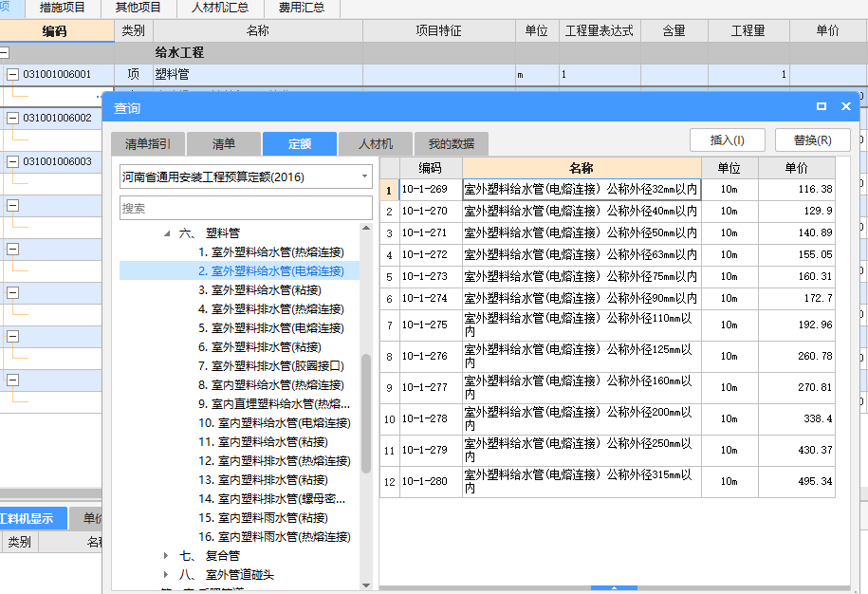Select the 定额 tab
Viewport: 868px width, 594px height.
[300, 144]
